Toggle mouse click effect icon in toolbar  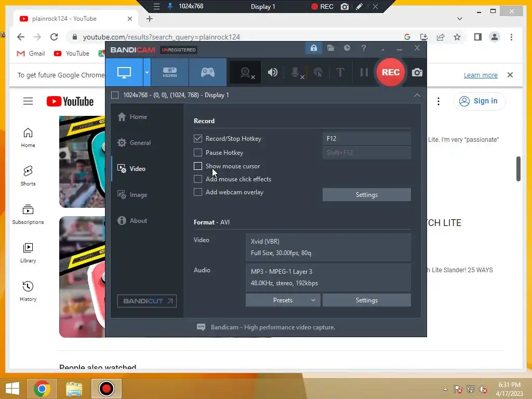tap(318, 72)
